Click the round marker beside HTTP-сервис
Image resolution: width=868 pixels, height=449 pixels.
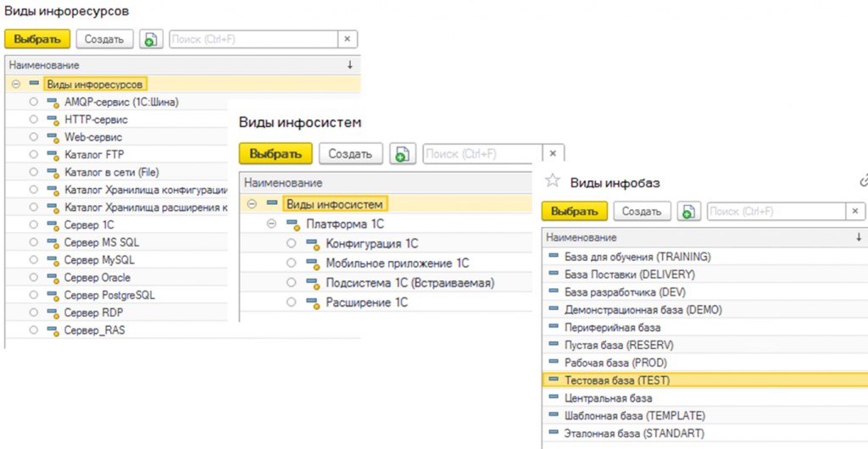[x=34, y=120]
